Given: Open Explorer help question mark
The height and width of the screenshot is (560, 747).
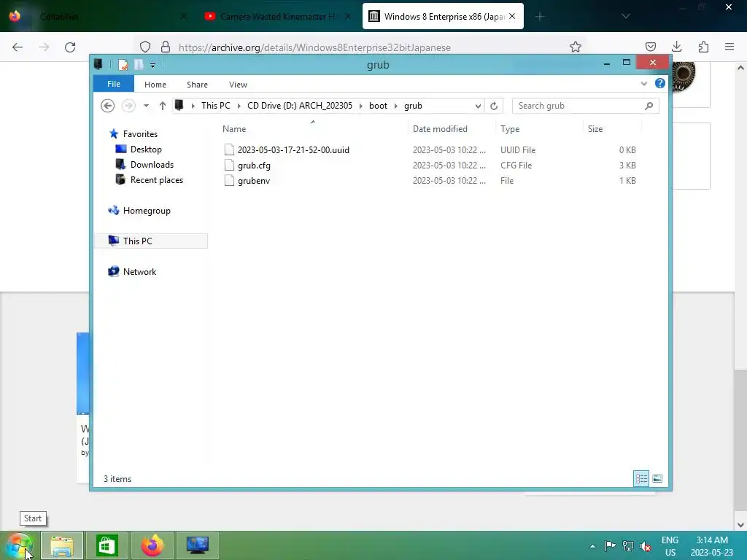Looking at the screenshot, I should tap(659, 83).
